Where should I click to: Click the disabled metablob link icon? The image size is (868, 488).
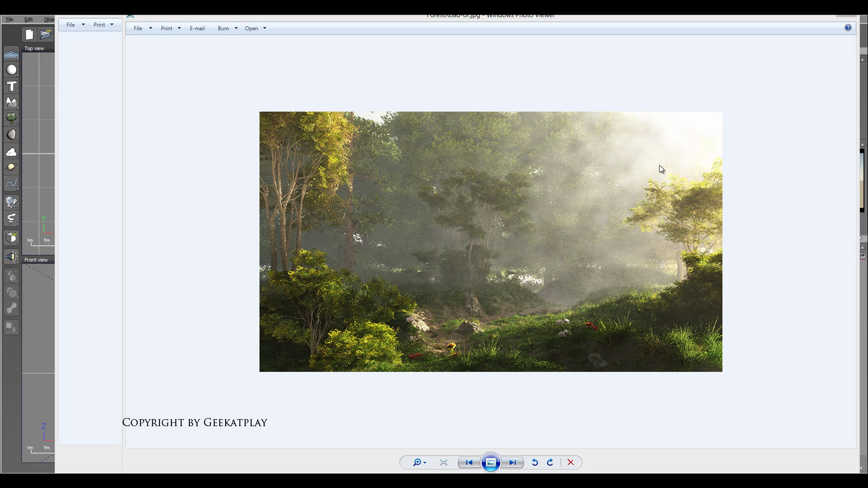coord(11,309)
